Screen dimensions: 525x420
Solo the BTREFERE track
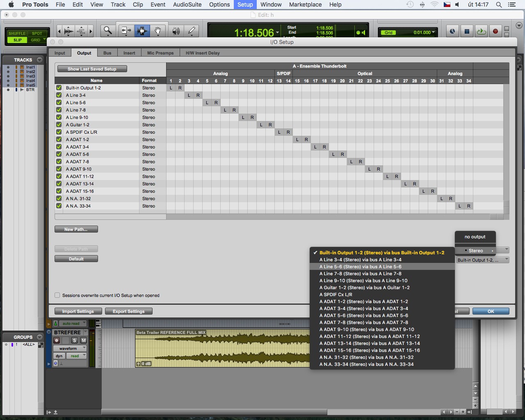(x=75, y=340)
